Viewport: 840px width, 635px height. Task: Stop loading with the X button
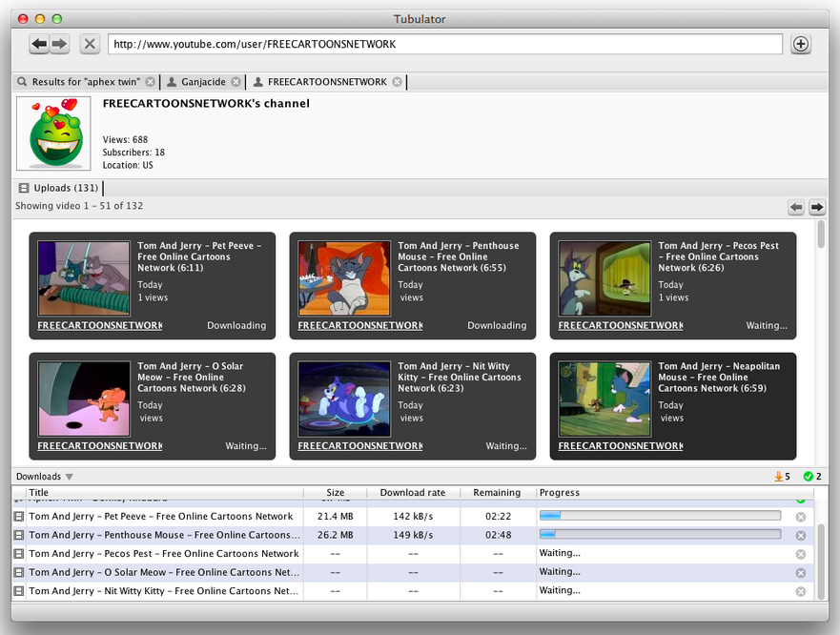[x=90, y=44]
